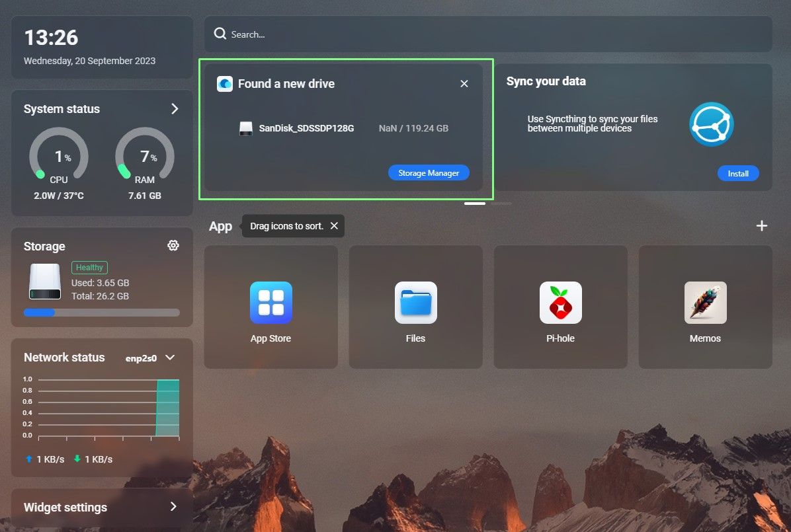Open the App Store app
Image resolution: width=791 pixels, height=532 pixels.
coord(271,303)
